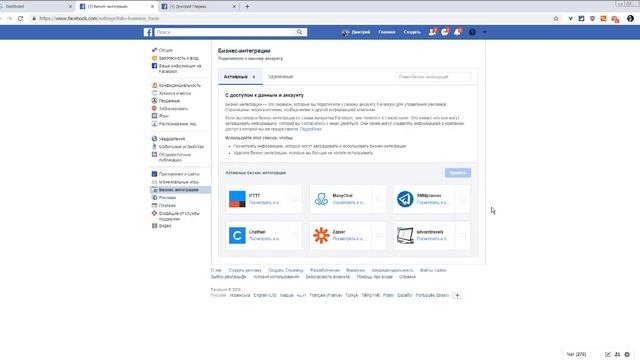Click the Удалить button
This screenshot has width=640, height=360.
pyautogui.click(x=458, y=173)
